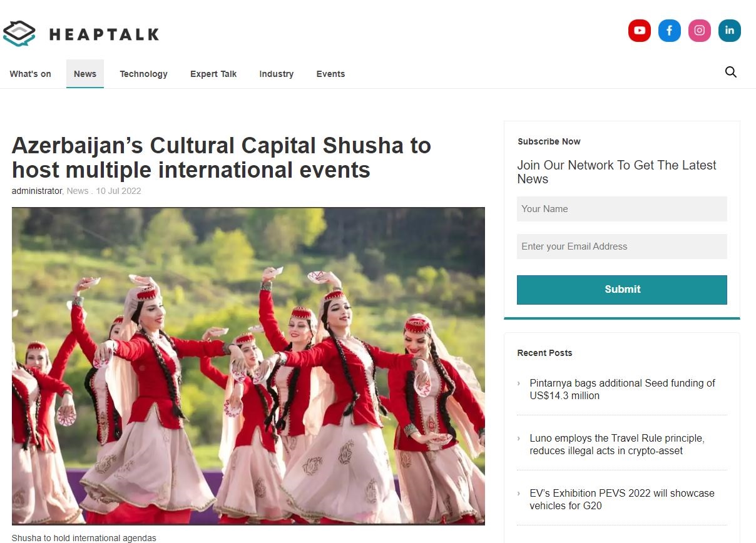Click the Submit subscription button
Image resolution: width=756 pixels, height=543 pixels.
[x=622, y=290]
